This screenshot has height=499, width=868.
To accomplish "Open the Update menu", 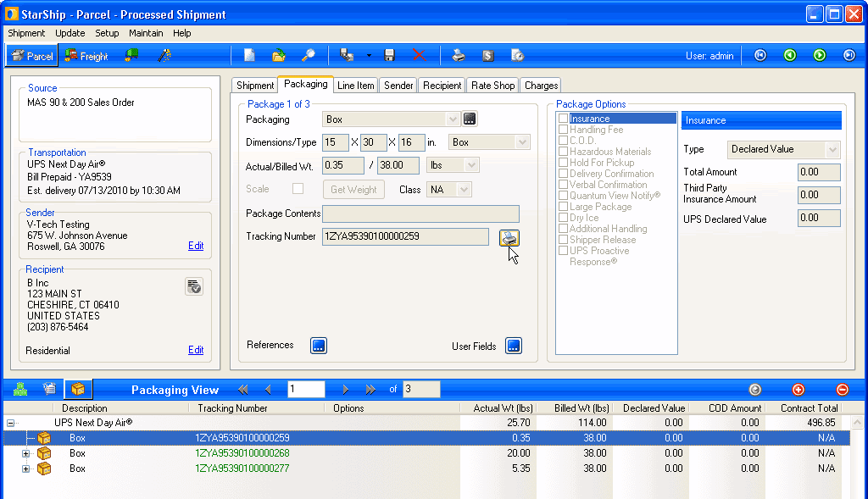I will (x=70, y=33).
